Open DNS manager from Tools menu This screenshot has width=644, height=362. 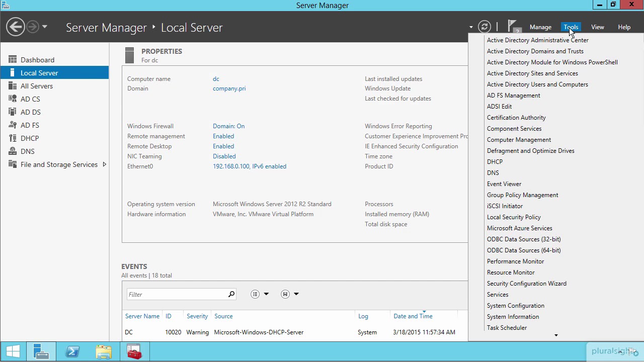[493, 173]
